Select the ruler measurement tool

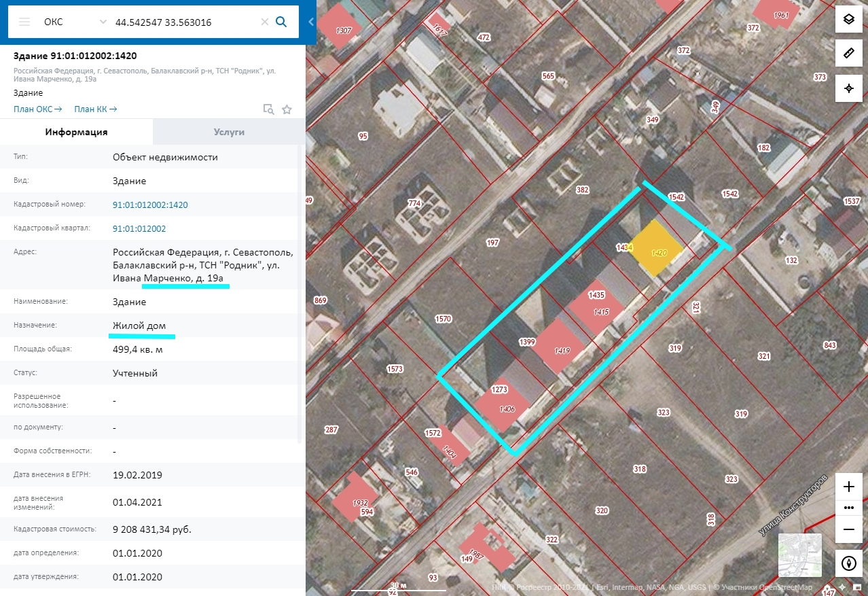848,53
